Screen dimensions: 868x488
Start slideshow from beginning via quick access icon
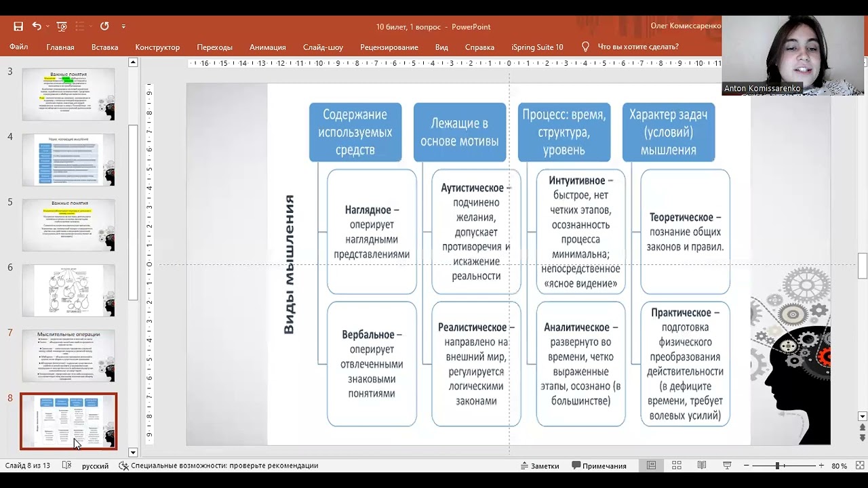pyautogui.click(x=62, y=26)
